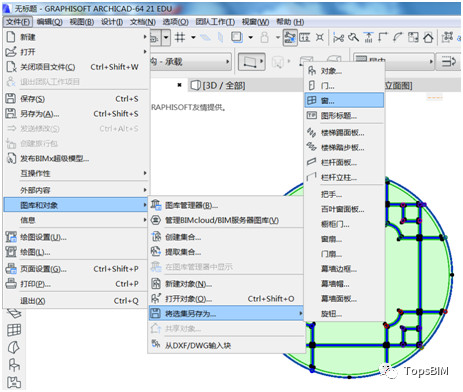Select 提取集合... entry
463x392 pixels.
point(226,252)
